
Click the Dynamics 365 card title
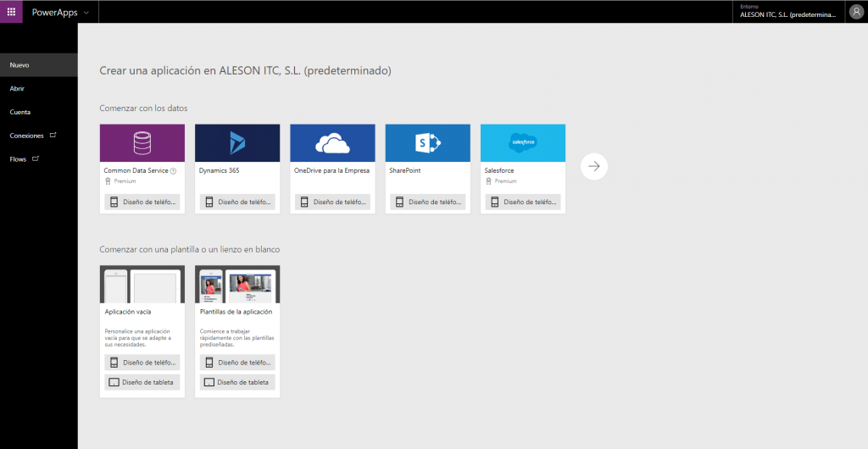[220, 171]
